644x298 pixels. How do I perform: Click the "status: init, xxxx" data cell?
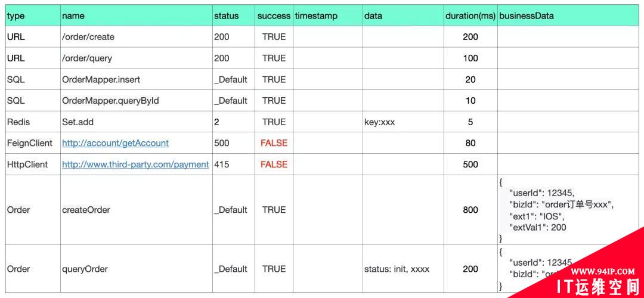coord(403,269)
